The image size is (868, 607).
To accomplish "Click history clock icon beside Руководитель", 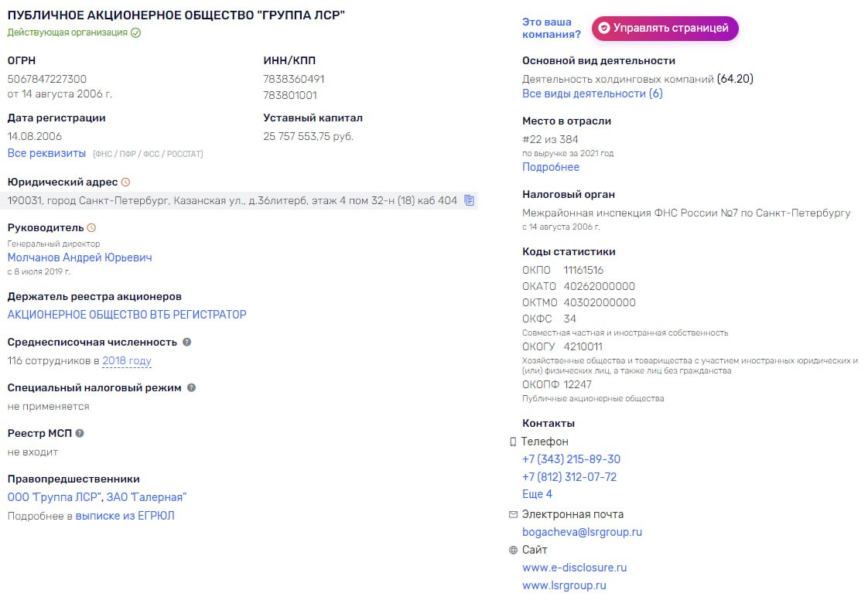I will [91, 228].
